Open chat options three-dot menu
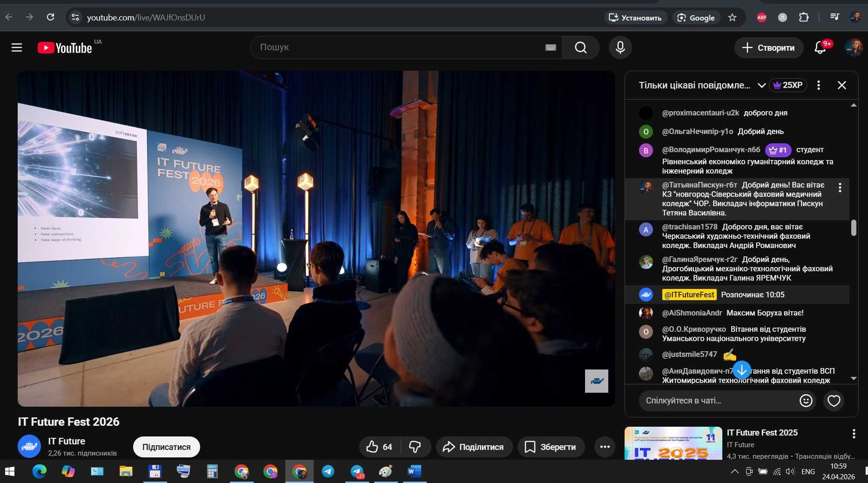The height and width of the screenshot is (483, 868). pos(818,85)
